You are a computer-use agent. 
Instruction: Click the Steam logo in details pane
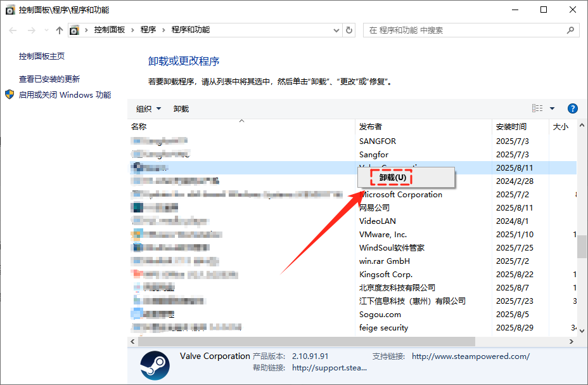click(155, 365)
